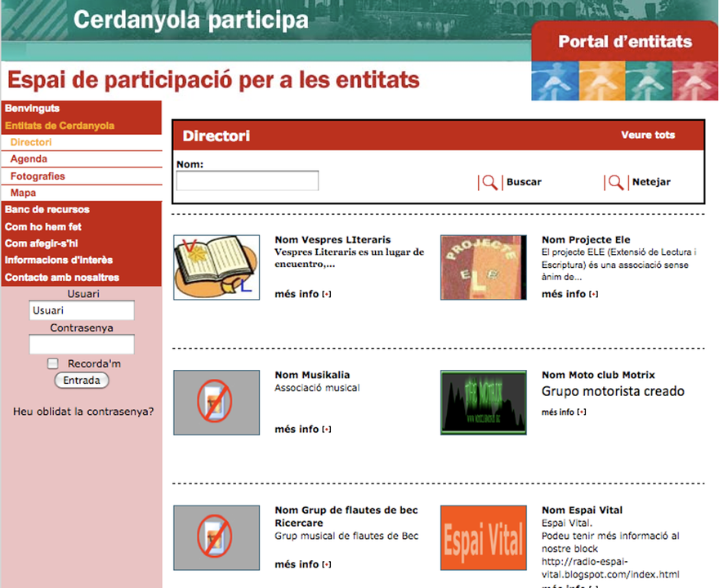The width and height of the screenshot is (719, 588).
Task: Click the Associació musical description
Action: tap(317, 388)
